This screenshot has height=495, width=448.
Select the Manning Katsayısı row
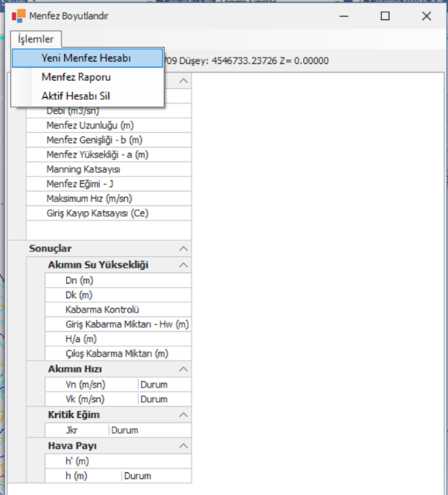(109, 169)
